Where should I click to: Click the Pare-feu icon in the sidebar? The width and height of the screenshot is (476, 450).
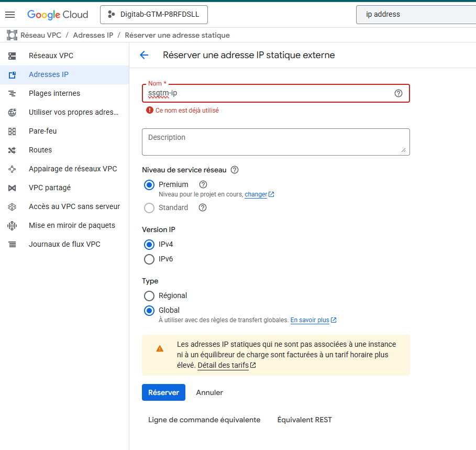tap(12, 131)
